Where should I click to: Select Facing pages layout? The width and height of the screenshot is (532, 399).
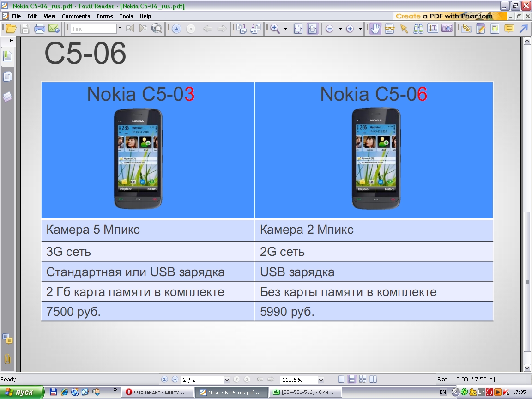(x=363, y=379)
